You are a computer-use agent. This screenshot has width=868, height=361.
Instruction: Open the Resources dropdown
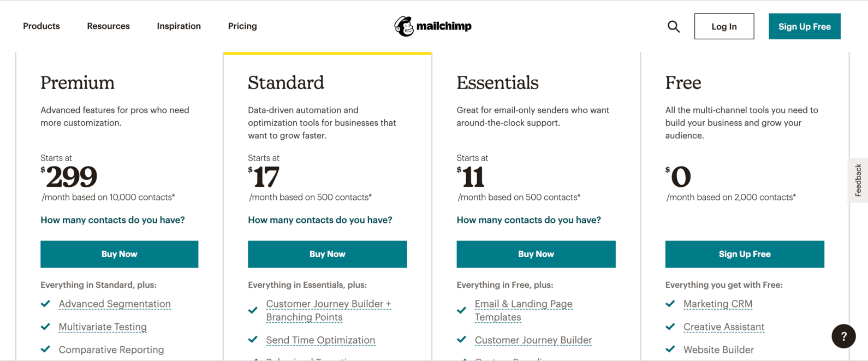pyautogui.click(x=108, y=26)
